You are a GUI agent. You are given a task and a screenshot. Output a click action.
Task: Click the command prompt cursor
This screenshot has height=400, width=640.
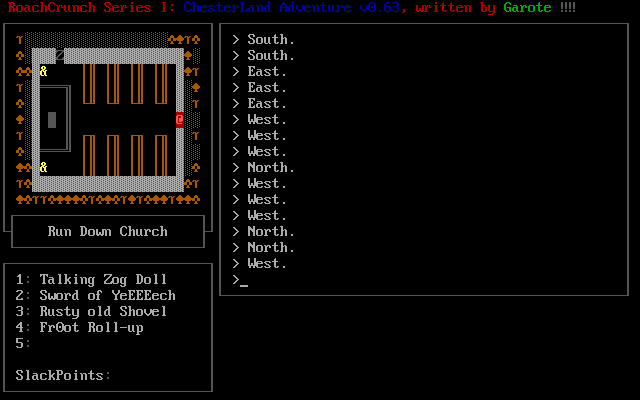(x=244, y=285)
